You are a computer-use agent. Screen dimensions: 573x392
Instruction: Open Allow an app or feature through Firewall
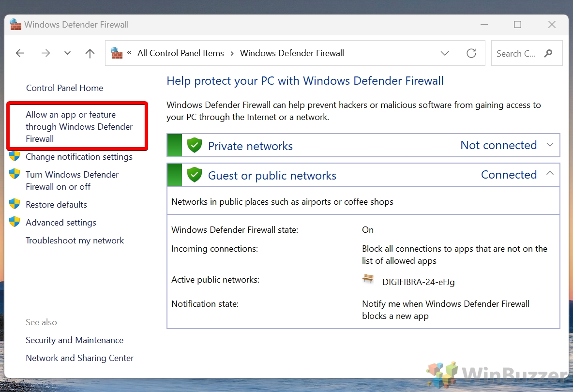(79, 126)
